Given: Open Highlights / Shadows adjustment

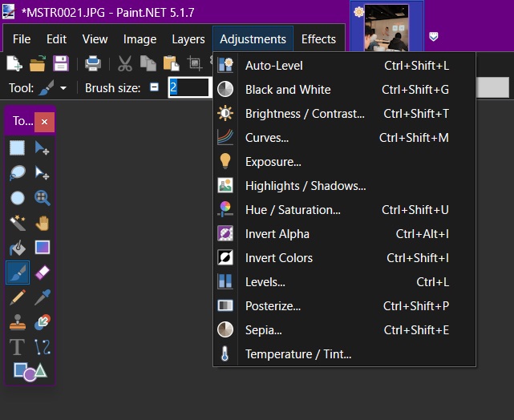Looking at the screenshot, I should [344, 186].
